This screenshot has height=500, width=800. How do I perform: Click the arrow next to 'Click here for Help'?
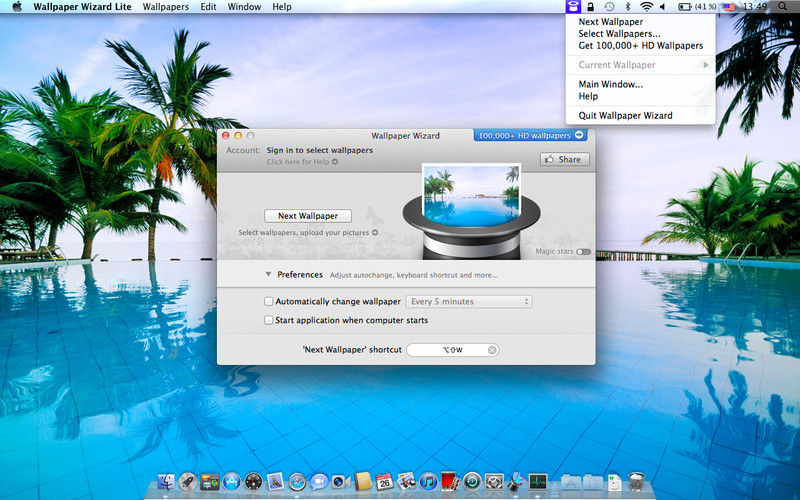pos(335,162)
